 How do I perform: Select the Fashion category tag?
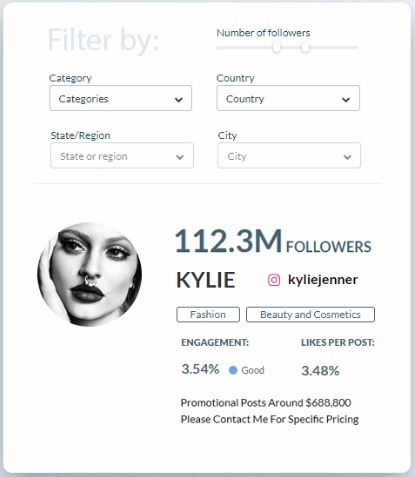click(x=208, y=315)
